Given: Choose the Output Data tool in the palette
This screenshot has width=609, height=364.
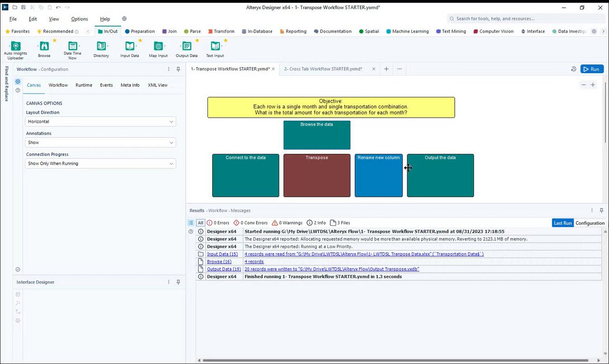Looking at the screenshot, I should 187,49.
